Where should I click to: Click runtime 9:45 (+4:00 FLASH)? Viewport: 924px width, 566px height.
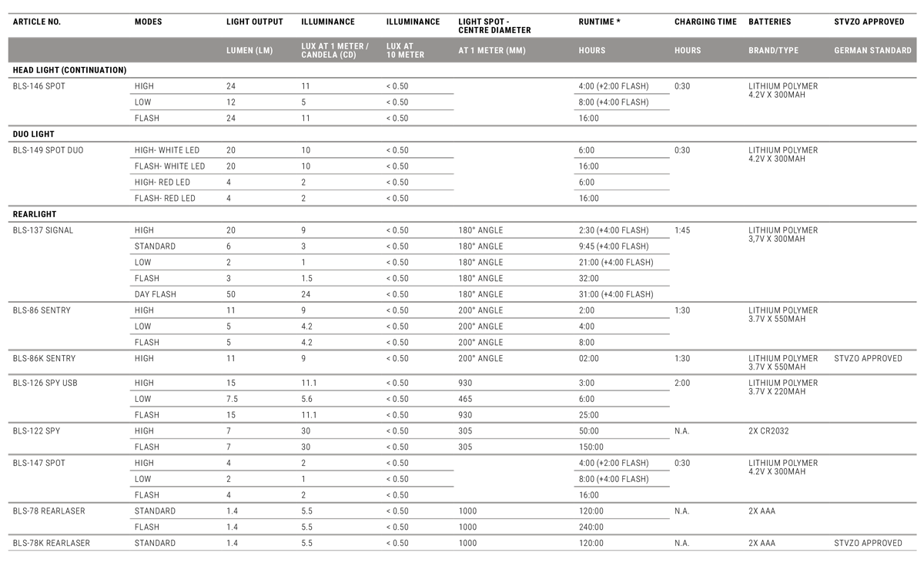tap(614, 246)
